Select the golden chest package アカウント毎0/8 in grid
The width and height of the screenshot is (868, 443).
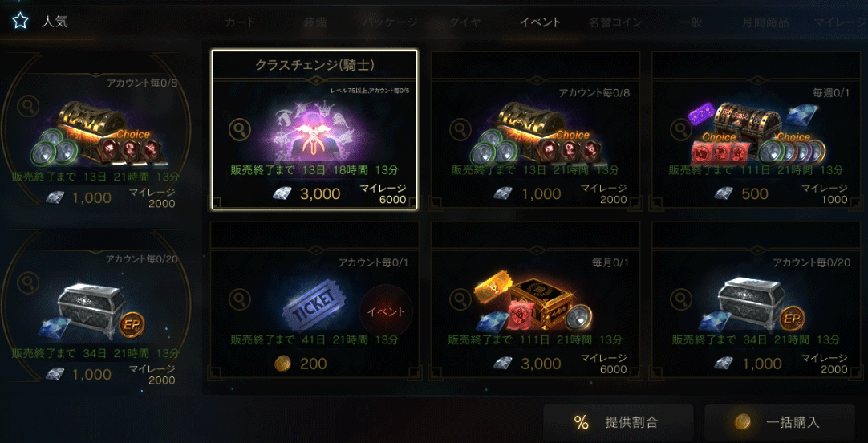[535, 130]
